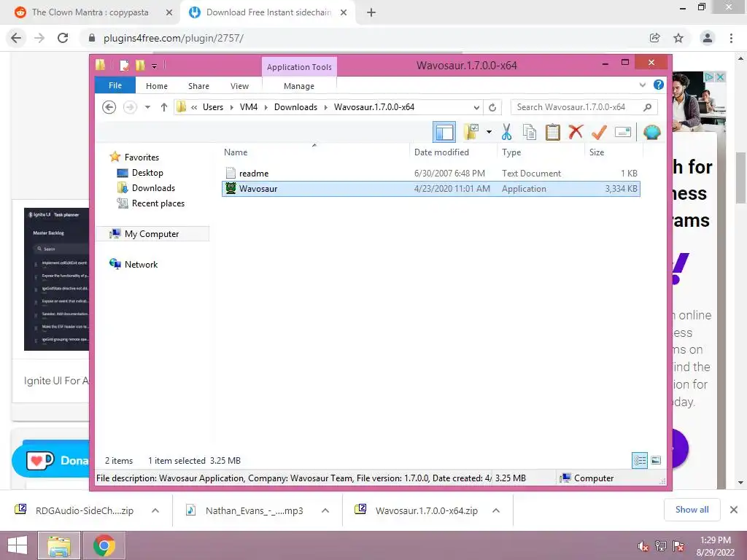Toggle the preview pane layout icon
This screenshot has height=560, width=747.
click(444, 132)
